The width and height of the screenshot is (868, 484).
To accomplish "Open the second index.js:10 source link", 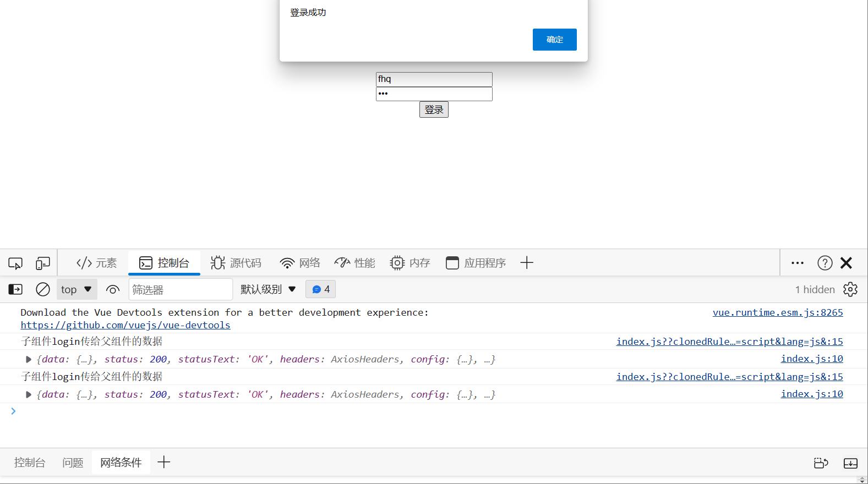I will (812, 394).
